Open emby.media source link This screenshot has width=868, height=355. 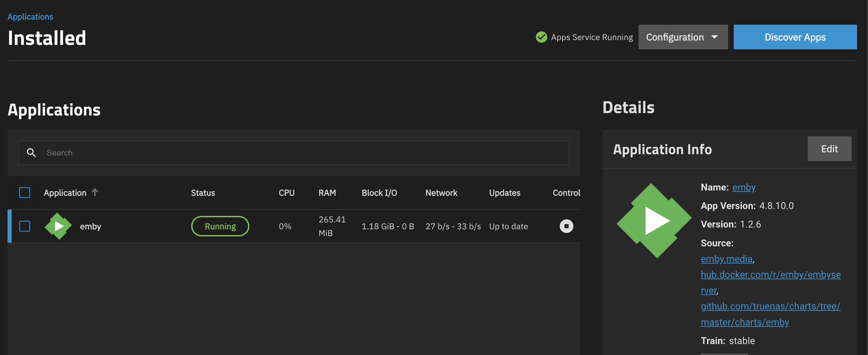coord(726,259)
